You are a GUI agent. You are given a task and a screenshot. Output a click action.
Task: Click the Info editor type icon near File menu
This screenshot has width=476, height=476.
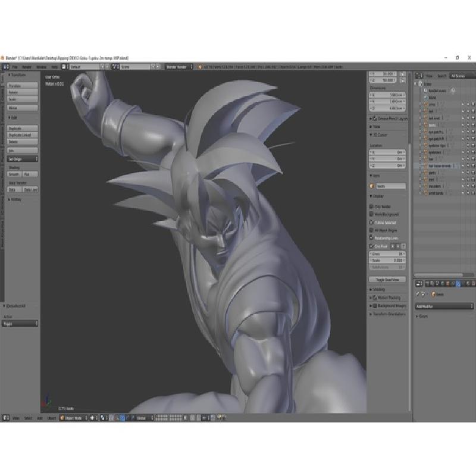point(6,67)
